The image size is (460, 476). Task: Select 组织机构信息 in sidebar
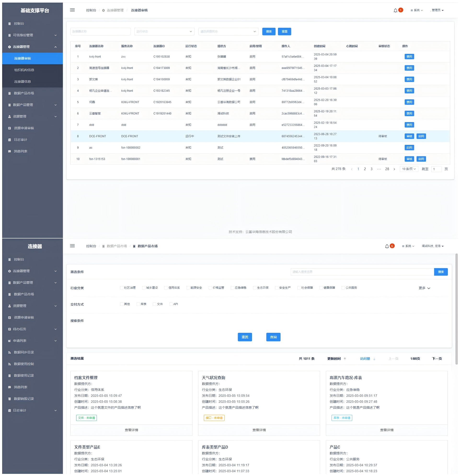(24, 70)
